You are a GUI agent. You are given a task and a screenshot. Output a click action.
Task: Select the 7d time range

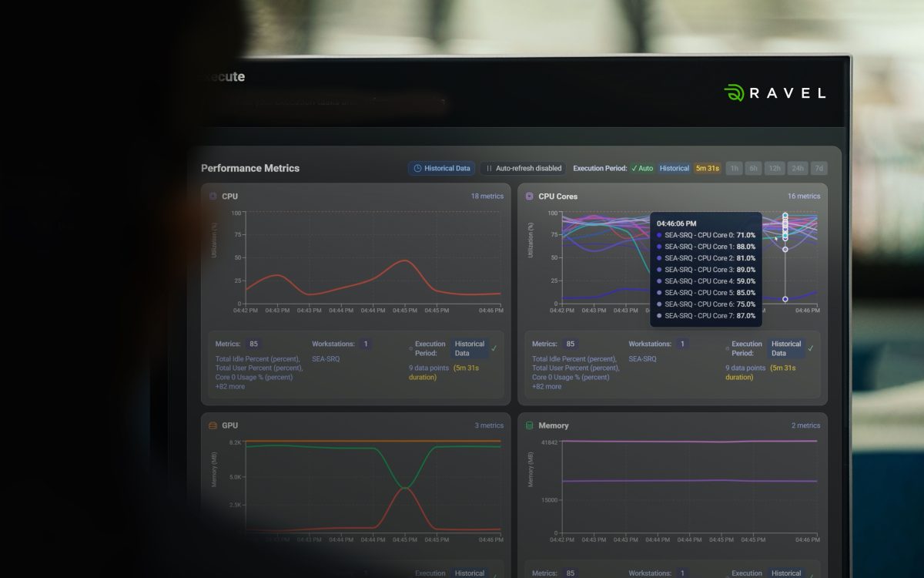[819, 168]
